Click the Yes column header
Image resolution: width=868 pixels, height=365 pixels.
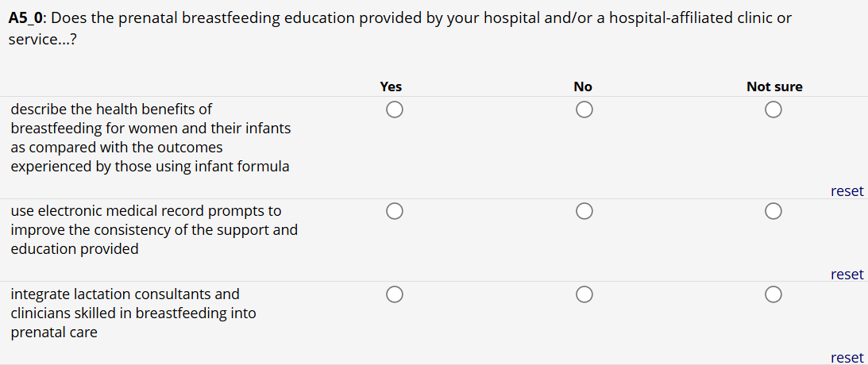tap(391, 87)
